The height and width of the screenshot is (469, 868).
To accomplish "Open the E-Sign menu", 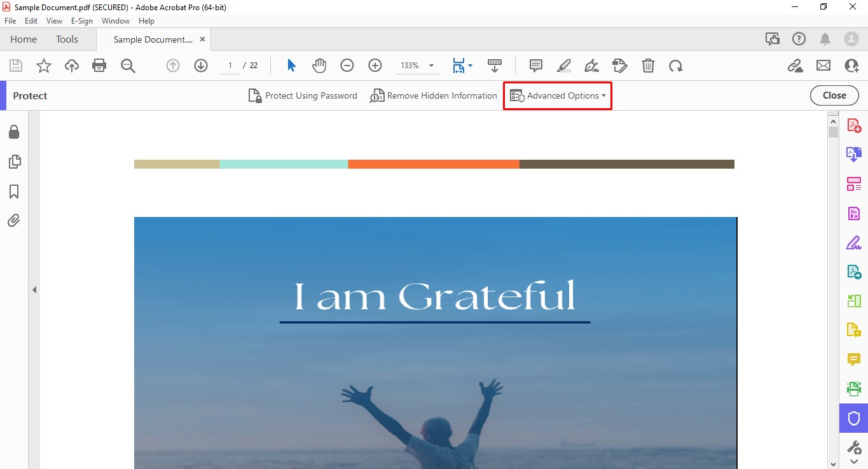I will (x=82, y=21).
